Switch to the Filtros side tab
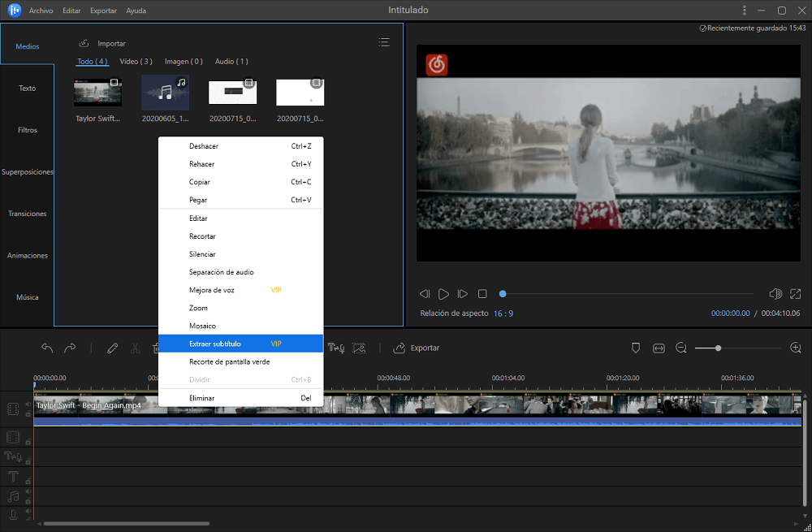The height and width of the screenshot is (532, 812). click(27, 130)
